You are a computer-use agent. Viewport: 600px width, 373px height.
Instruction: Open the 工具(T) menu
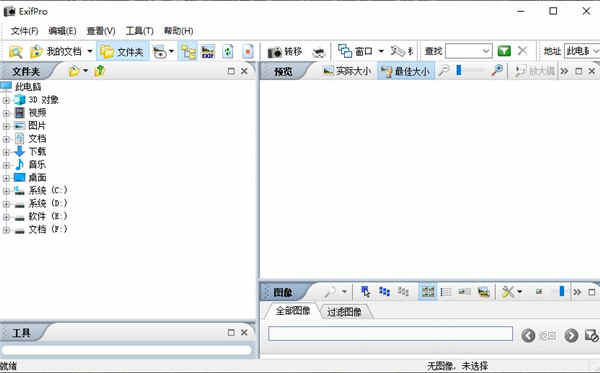click(140, 31)
